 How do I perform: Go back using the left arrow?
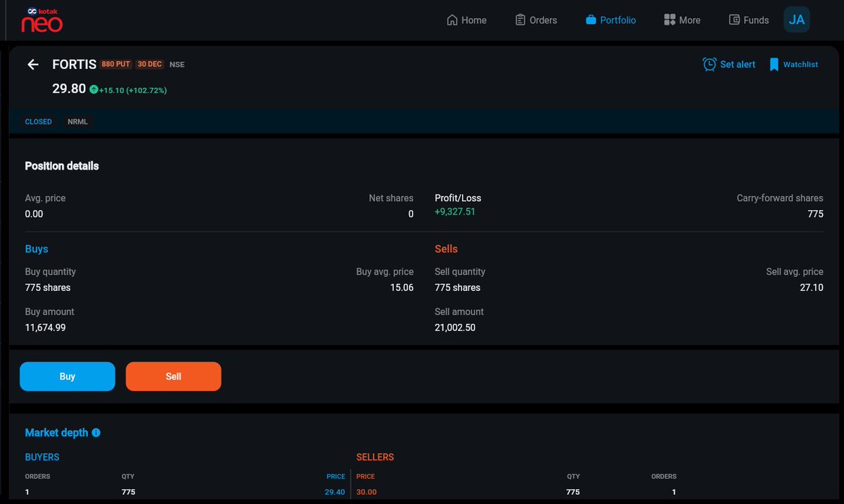coord(33,65)
